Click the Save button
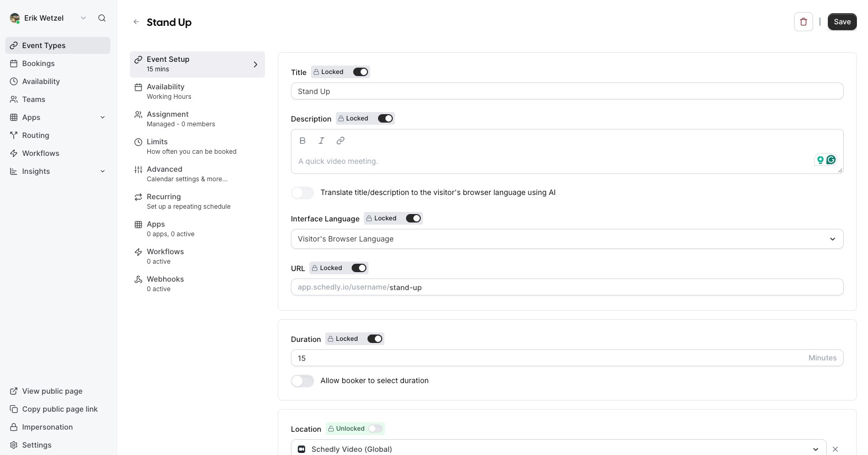Image resolution: width=868 pixels, height=455 pixels. [x=842, y=22]
